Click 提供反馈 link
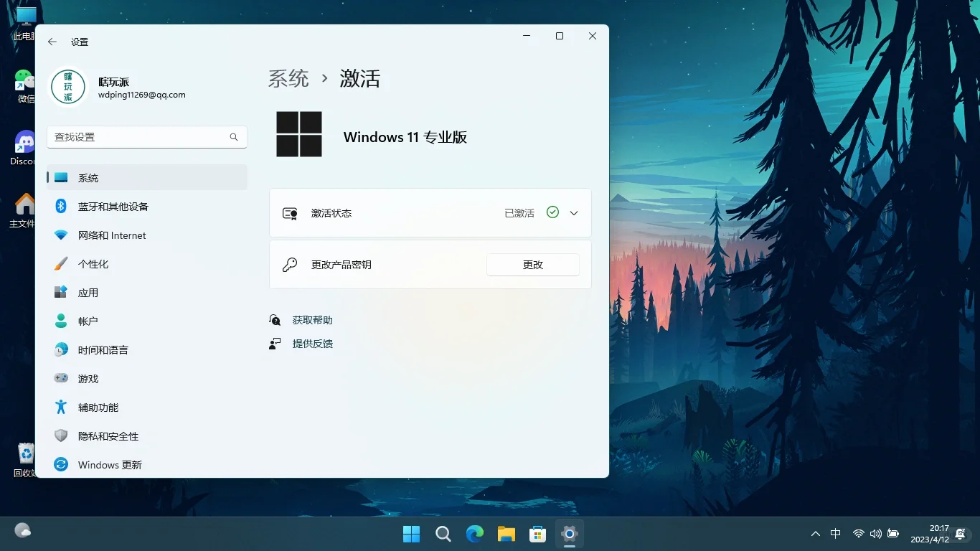Viewport: 980px width, 551px height. pos(311,344)
